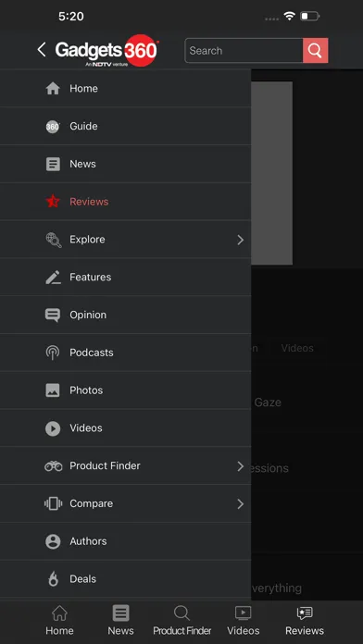Switch to Product Finder tab in bottom bar
Image resolution: width=363 pixels, height=644 pixels.
point(181,620)
